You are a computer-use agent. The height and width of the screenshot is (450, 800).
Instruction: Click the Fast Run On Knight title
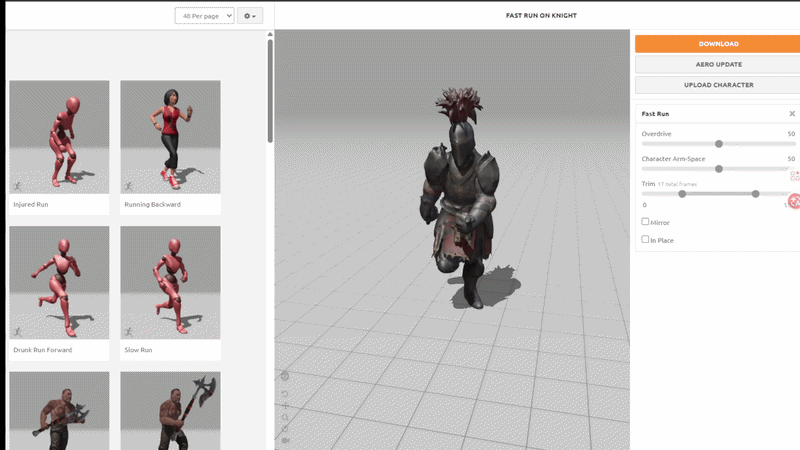[541, 16]
